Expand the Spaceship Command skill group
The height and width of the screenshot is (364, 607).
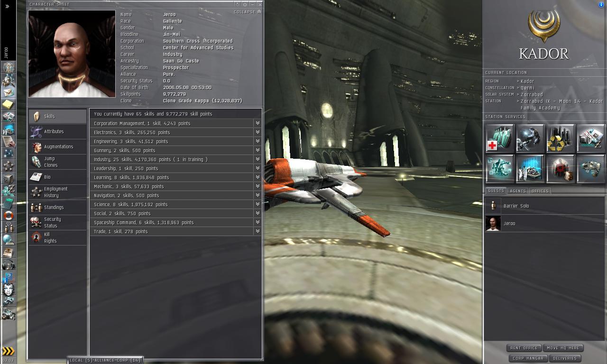pos(258,222)
